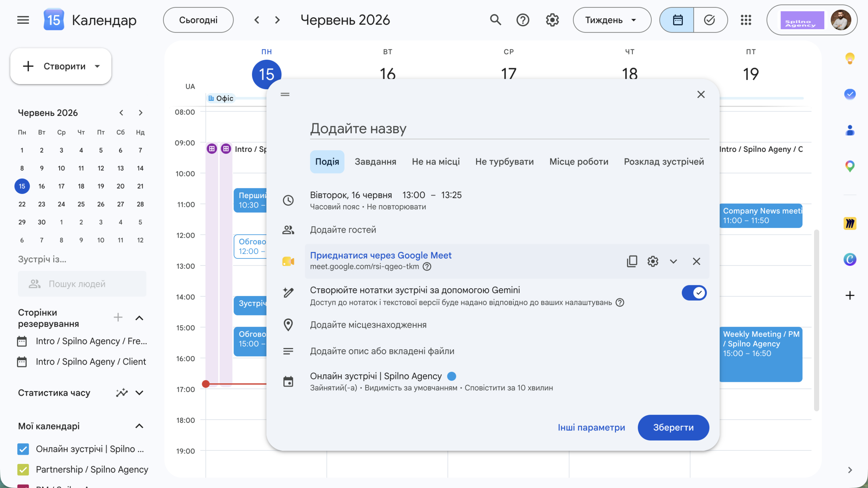Open Інші параметри link

point(591,428)
